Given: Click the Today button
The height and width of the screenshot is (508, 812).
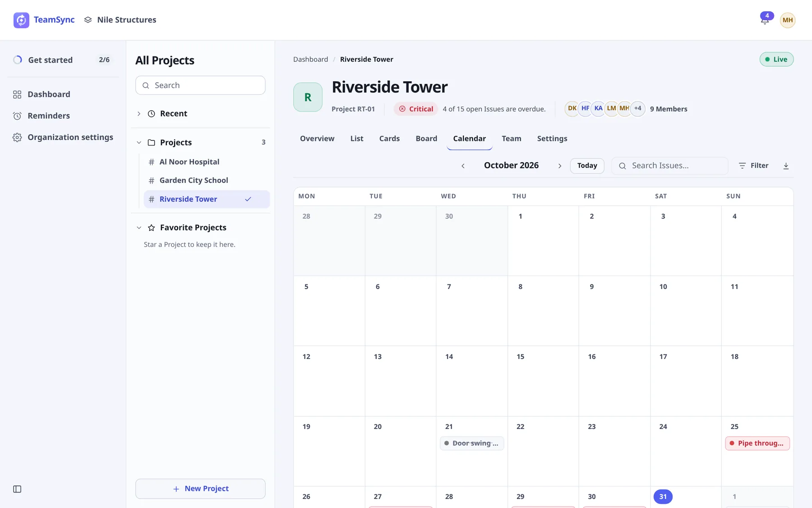Looking at the screenshot, I should (587, 166).
